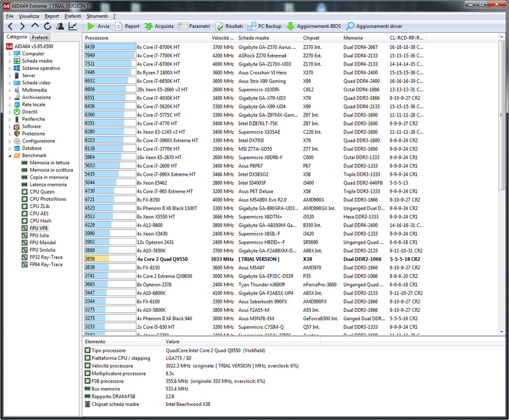Open Memoria in lettura benchmark
The image size is (509, 420).
click(49, 163)
